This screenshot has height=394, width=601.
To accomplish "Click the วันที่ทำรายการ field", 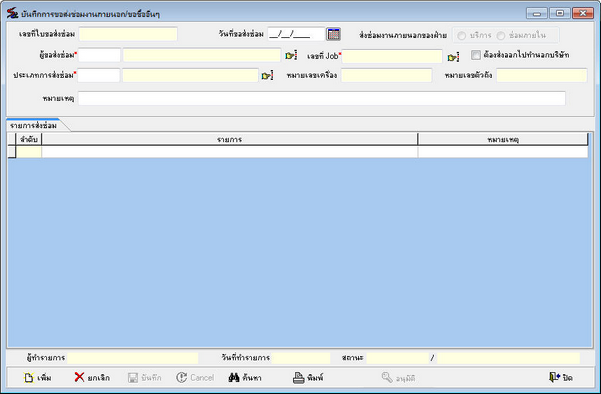I will 301,358.
